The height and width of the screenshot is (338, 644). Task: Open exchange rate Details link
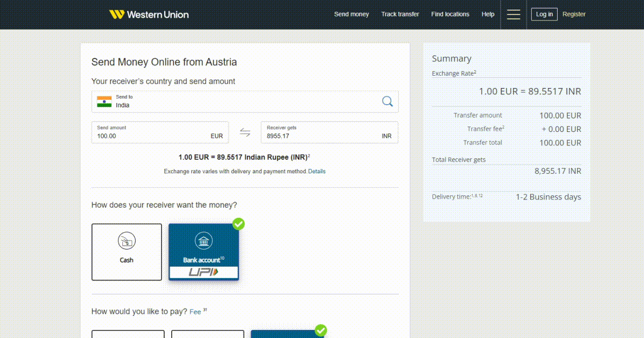click(317, 172)
